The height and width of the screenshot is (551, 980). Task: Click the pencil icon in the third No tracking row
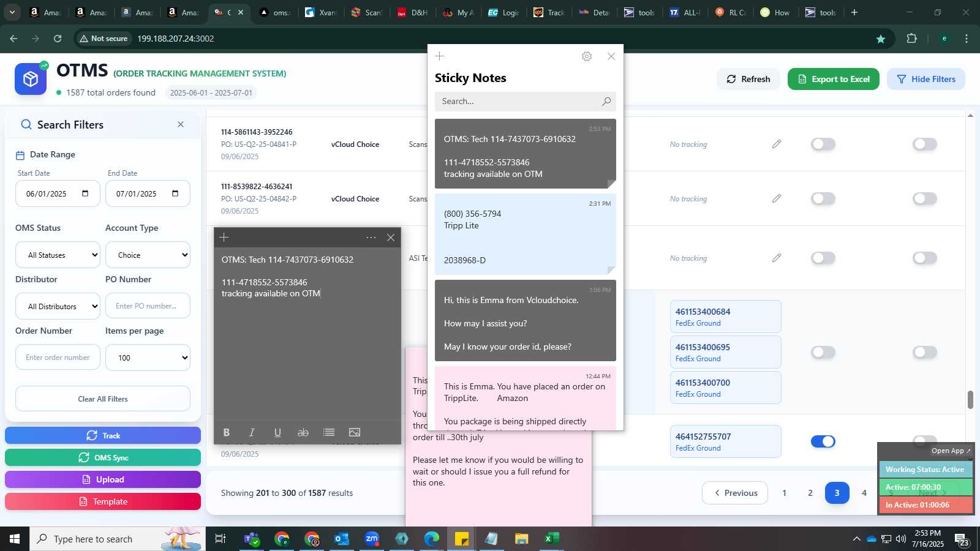click(x=777, y=258)
